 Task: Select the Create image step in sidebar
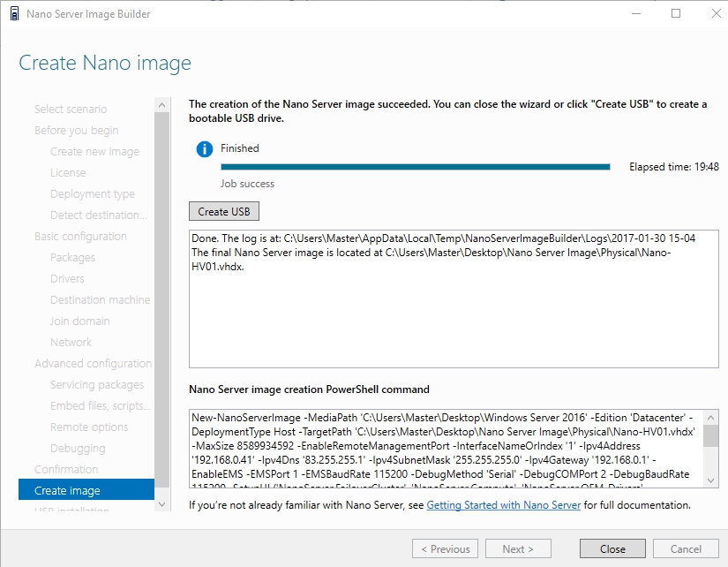(67, 490)
